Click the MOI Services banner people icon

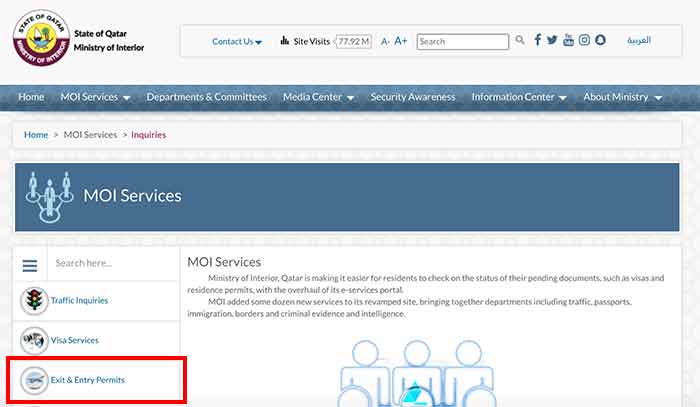49,197
